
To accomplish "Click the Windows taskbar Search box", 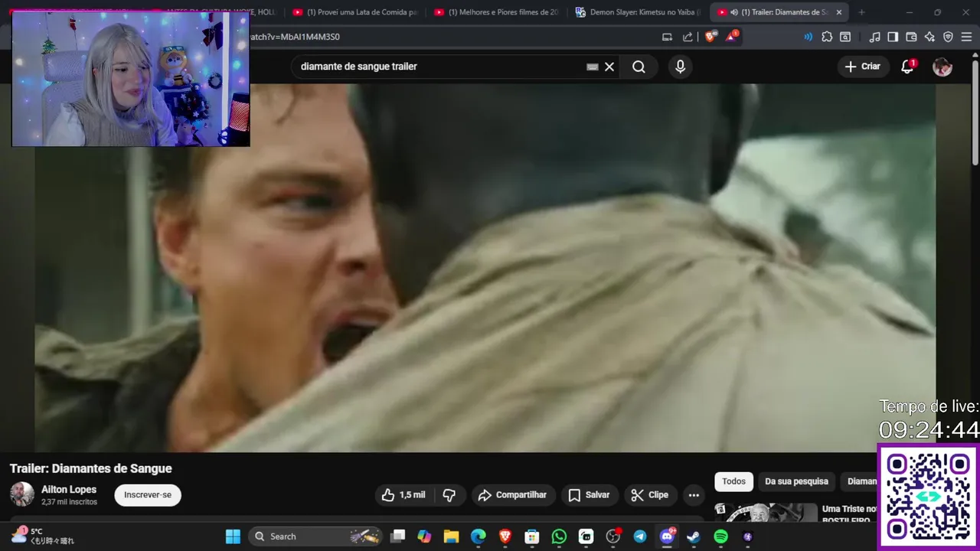I will (316, 536).
